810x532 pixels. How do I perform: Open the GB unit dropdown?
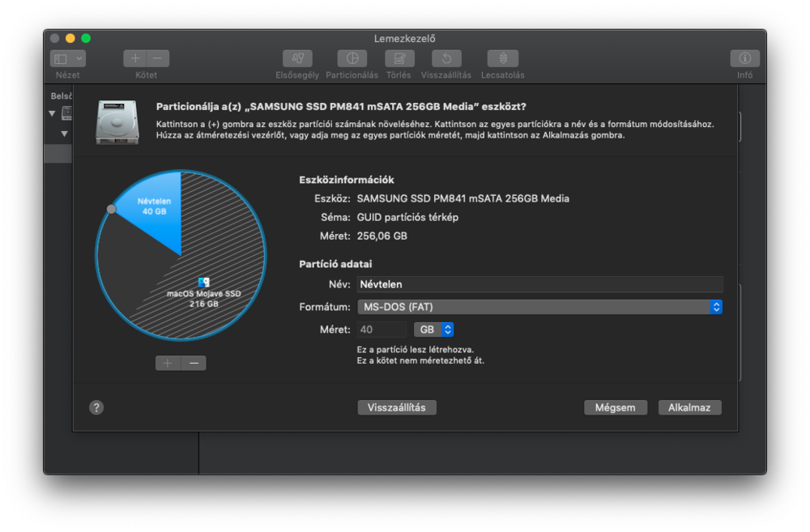pyautogui.click(x=434, y=330)
